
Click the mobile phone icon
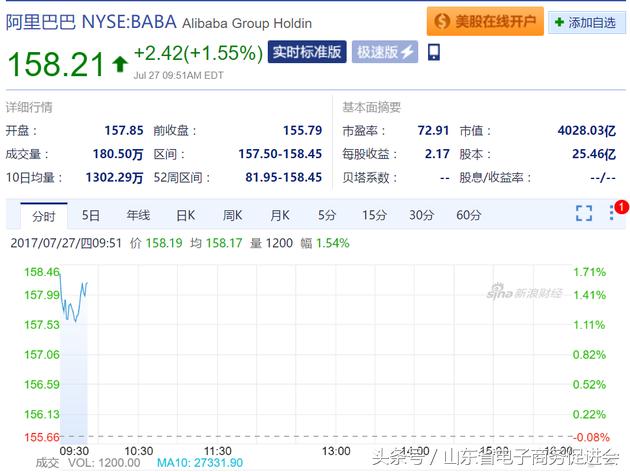[x=433, y=52]
